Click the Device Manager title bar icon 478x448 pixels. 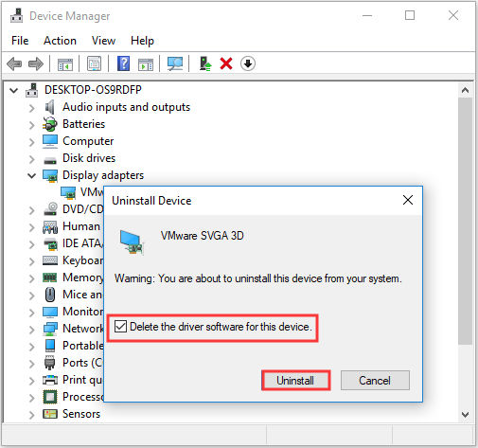click(x=16, y=15)
